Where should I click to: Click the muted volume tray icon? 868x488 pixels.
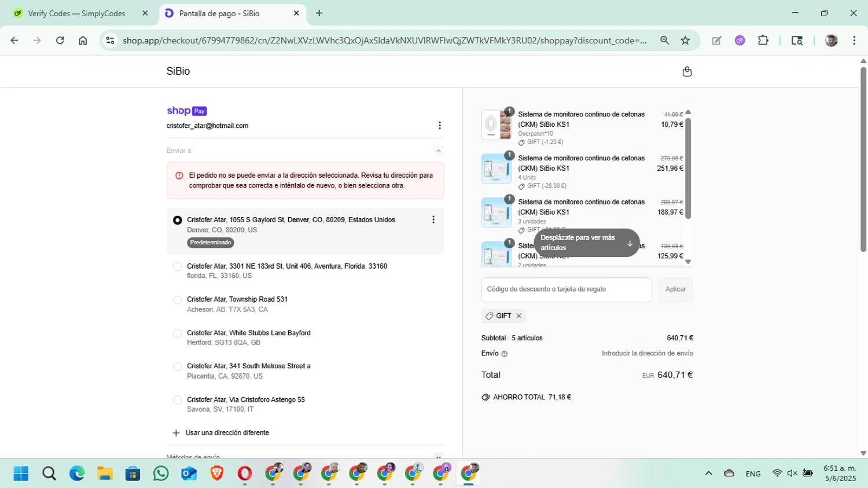point(792,474)
